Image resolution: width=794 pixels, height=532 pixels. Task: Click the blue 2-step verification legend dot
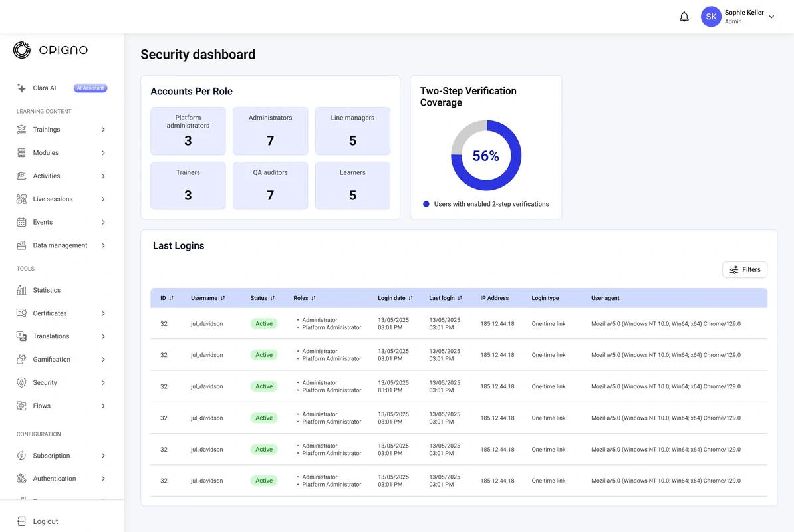426,205
